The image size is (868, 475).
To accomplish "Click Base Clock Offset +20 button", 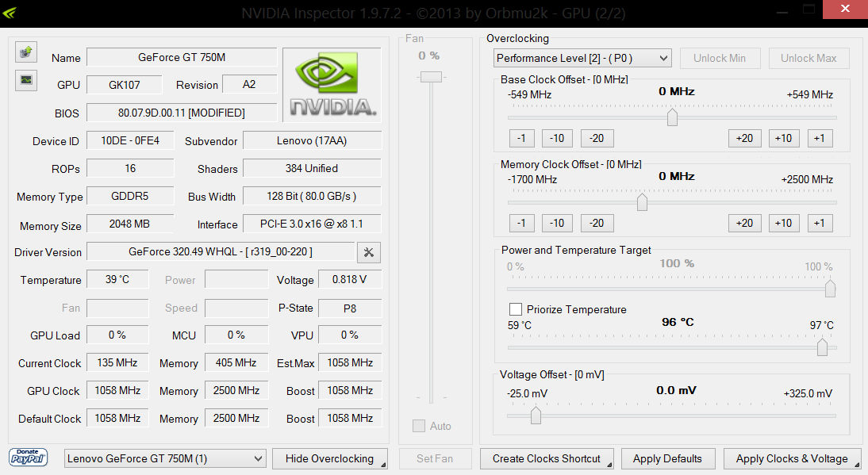I will (x=744, y=138).
